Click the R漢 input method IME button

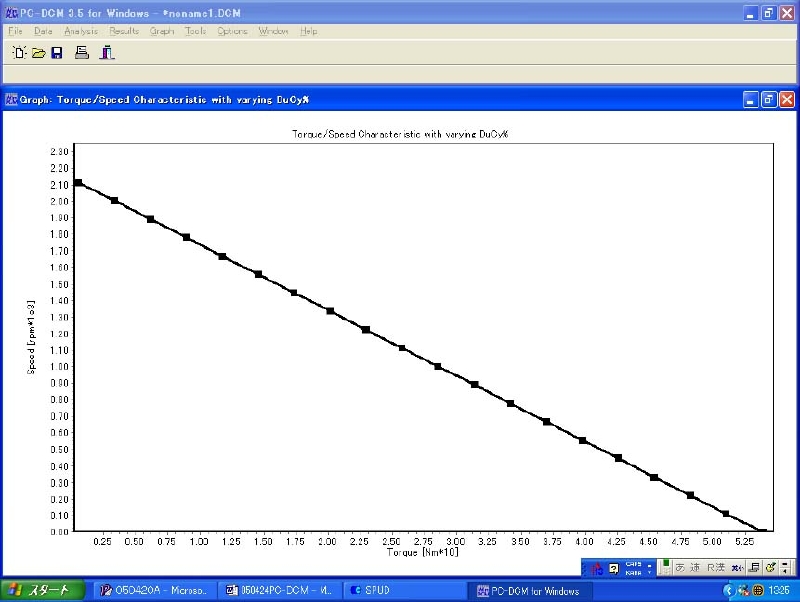click(716, 567)
